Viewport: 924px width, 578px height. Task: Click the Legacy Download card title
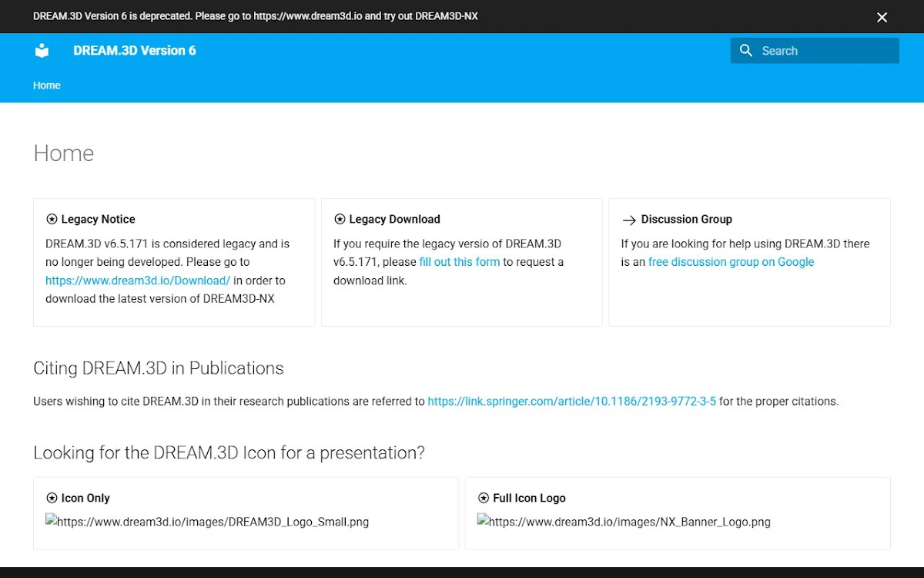(394, 220)
